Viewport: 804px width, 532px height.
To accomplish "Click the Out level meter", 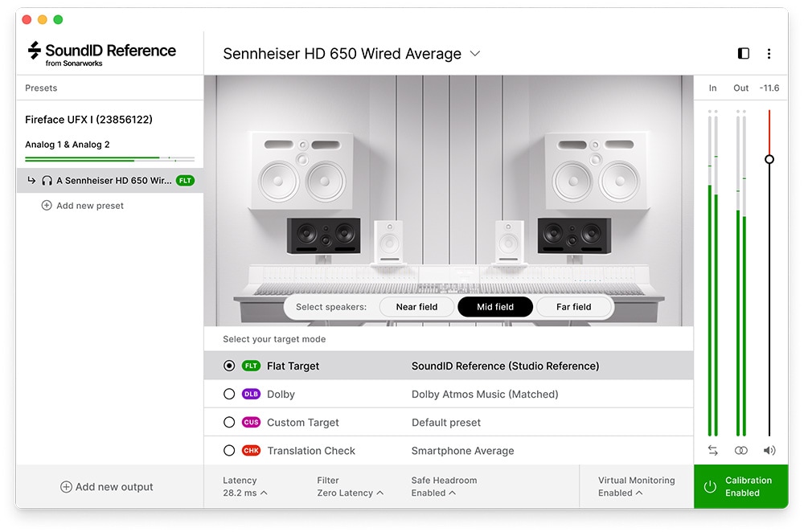I will click(x=741, y=272).
